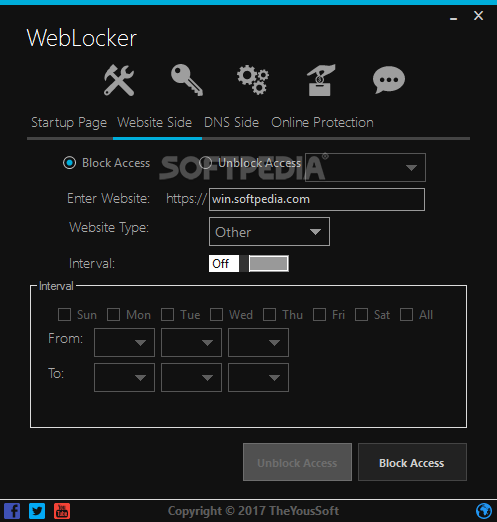The width and height of the screenshot is (497, 522).
Task: Open the chat bubble feedback section
Action: [x=389, y=80]
